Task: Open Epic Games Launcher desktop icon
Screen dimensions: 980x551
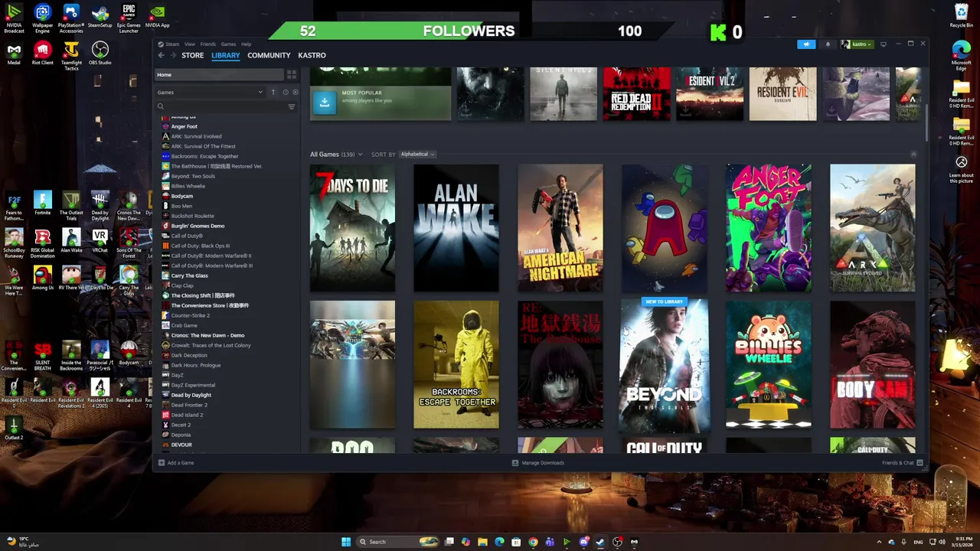Action: pyautogui.click(x=129, y=19)
